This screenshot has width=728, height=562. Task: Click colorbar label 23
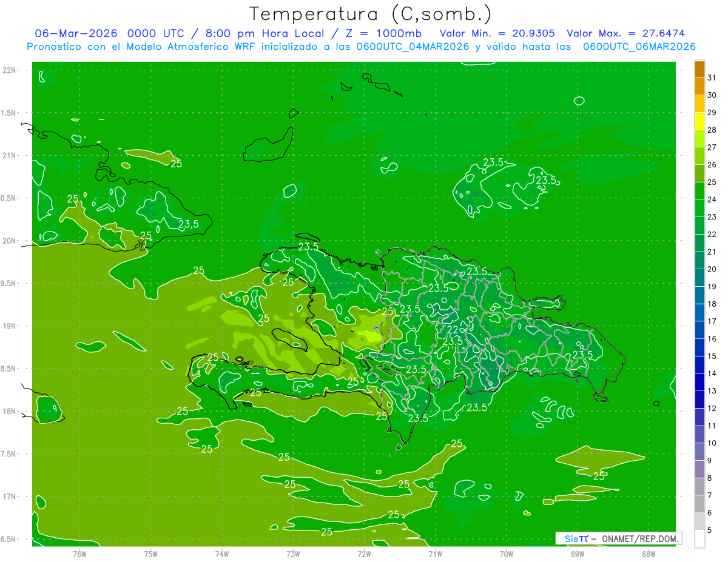[712, 217]
